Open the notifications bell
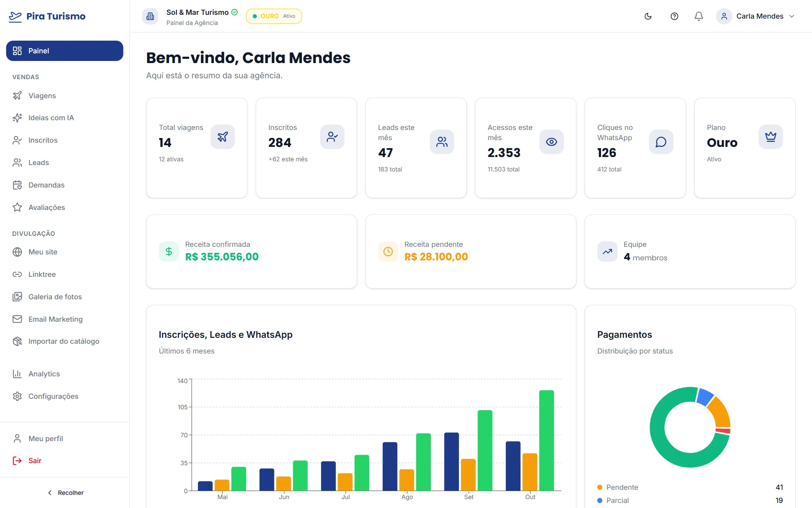The image size is (812, 508). click(699, 16)
